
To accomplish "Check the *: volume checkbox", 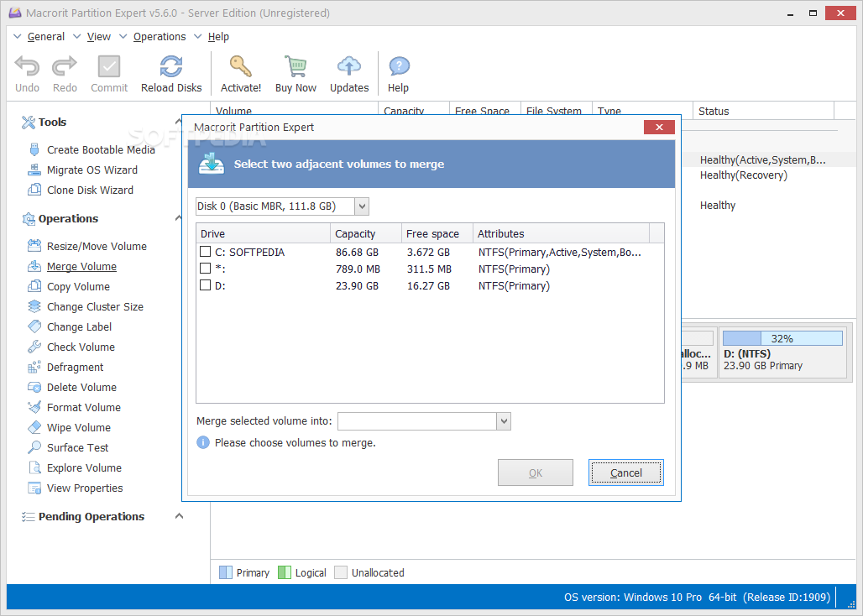I will click(206, 269).
